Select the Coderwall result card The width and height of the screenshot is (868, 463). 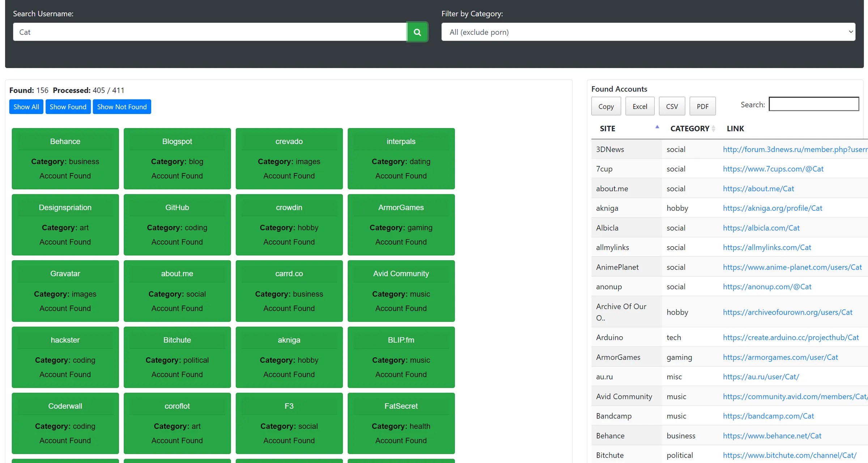pos(65,424)
